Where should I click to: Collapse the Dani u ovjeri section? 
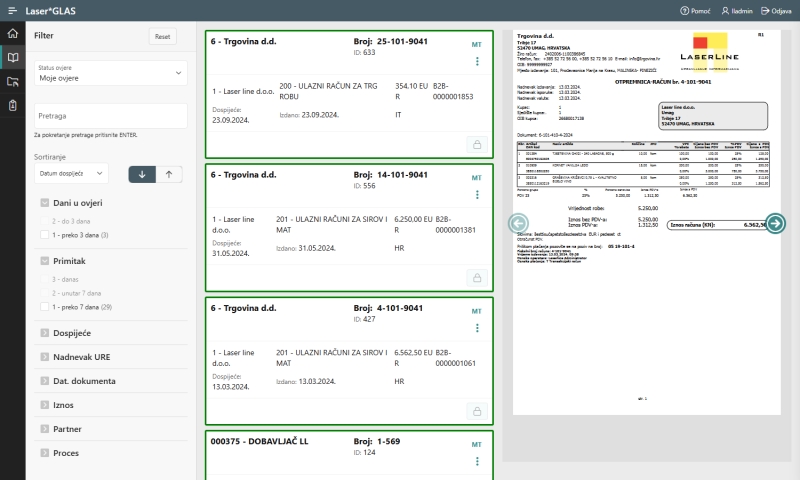point(44,203)
